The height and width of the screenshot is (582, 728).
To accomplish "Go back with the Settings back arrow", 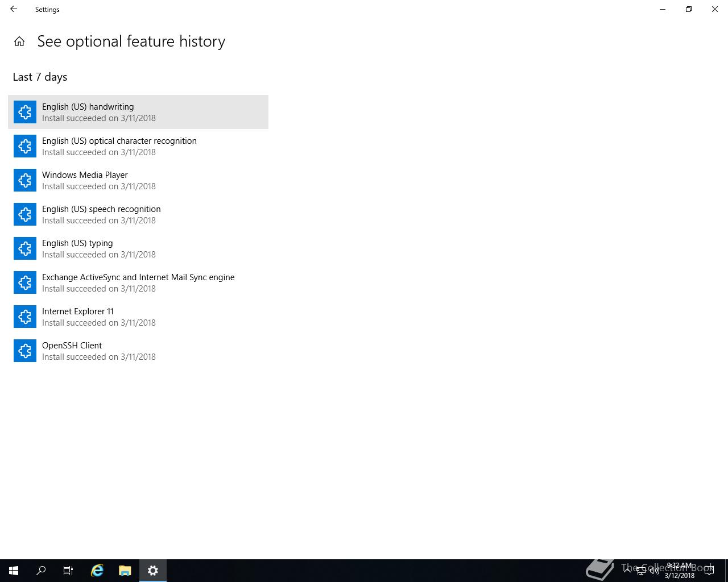I will (14, 9).
